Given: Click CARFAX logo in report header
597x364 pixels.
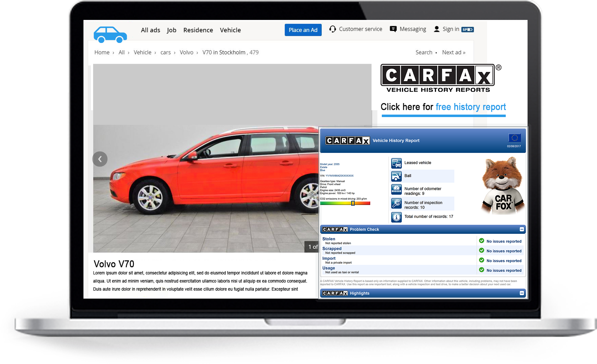Looking at the screenshot, I should [348, 141].
